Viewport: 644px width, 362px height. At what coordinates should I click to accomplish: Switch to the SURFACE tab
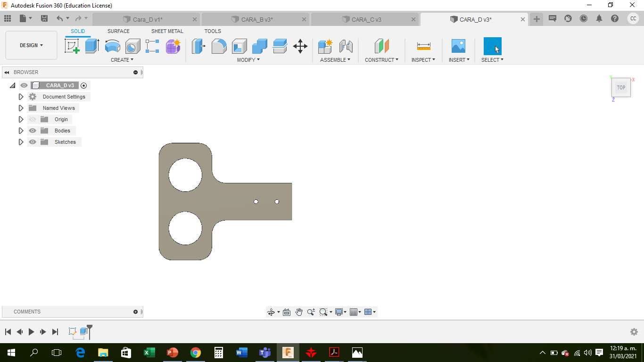[118, 31]
